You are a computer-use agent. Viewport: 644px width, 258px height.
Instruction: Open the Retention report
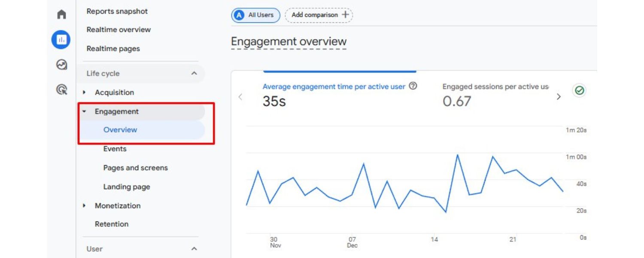pyautogui.click(x=112, y=224)
